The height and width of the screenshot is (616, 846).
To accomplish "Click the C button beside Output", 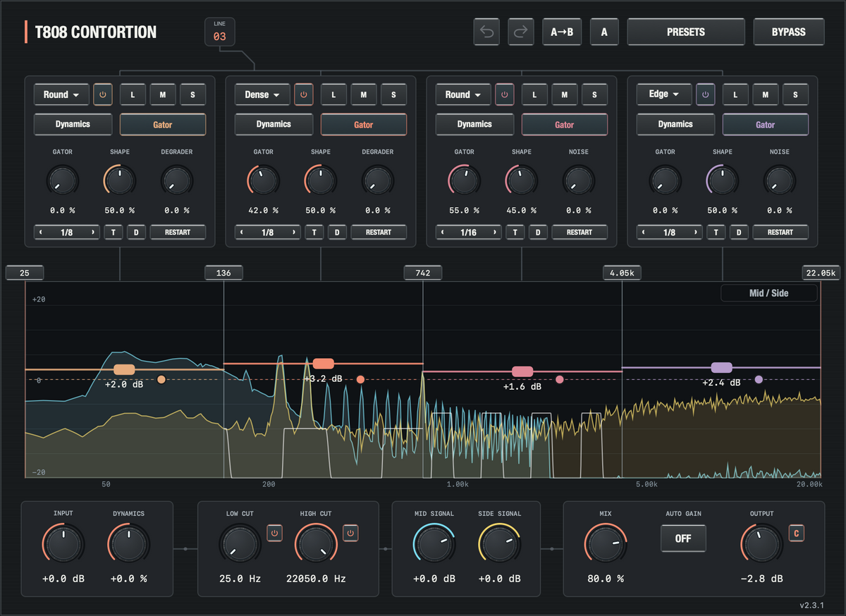I will pyautogui.click(x=797, y=534).
